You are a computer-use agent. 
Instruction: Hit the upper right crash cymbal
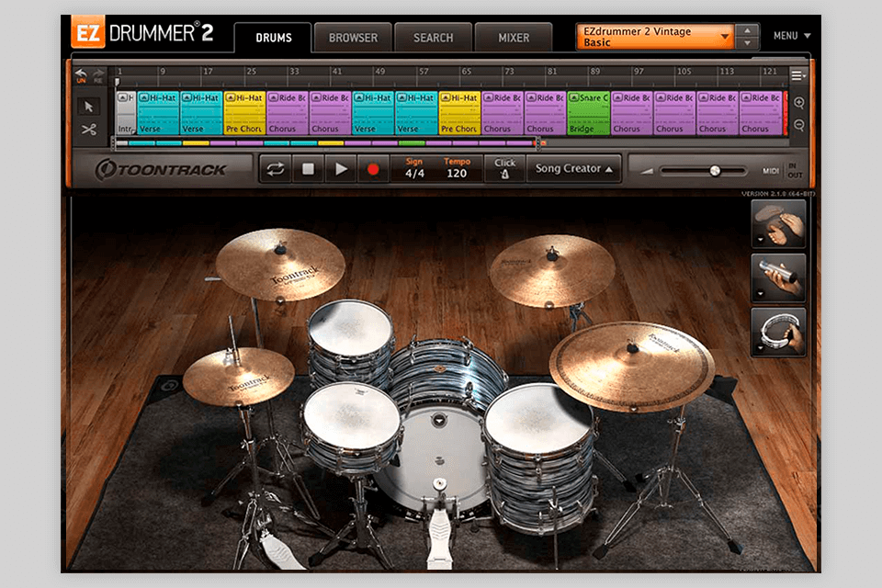point(552,271)
